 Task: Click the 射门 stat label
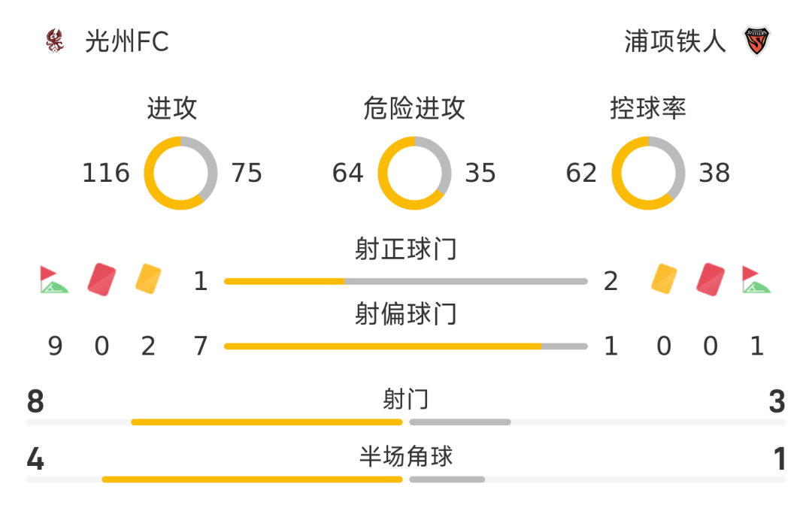[x=406, y=400]
